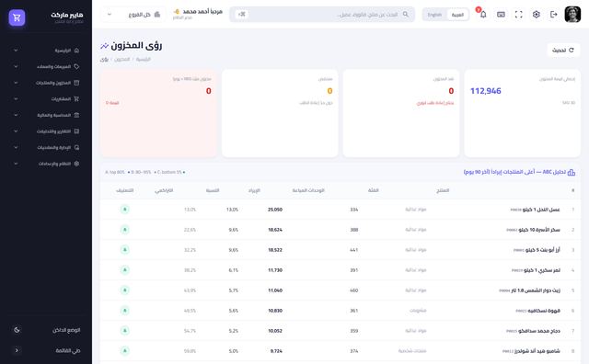This screenshot has width=589, height=364.
Task: Click الرئيسية breadcrumb link
Action: [144, 60]
